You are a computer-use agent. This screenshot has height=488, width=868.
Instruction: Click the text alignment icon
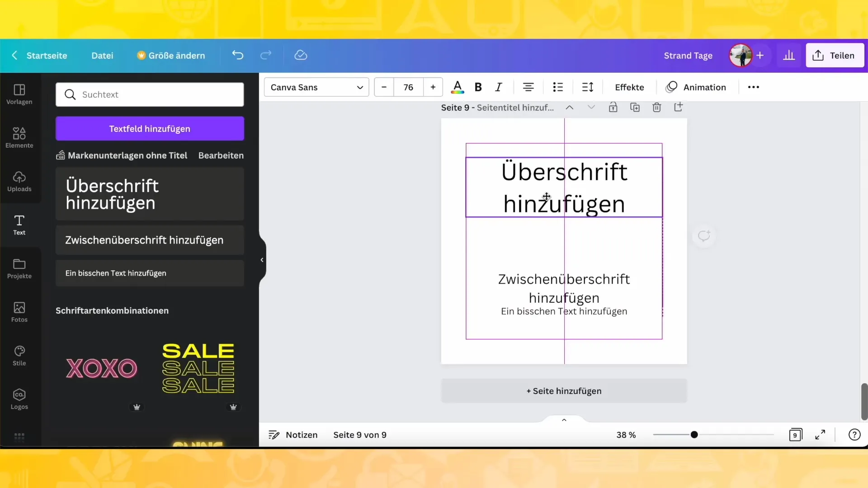point(528,87)
